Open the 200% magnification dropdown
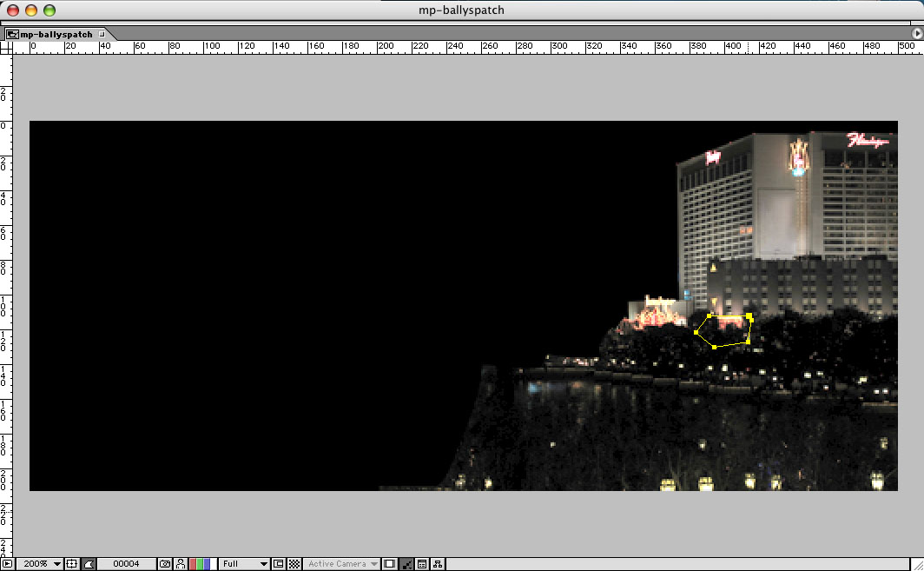The image size is (924, 571). tap(43, 564)
